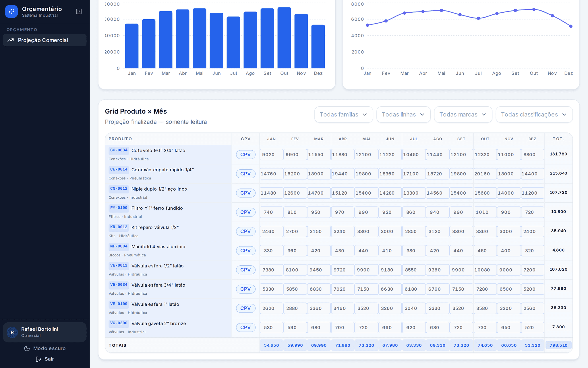
Task: Click the Jan field 9020 for Cotovelo
Action: (271, 154)
